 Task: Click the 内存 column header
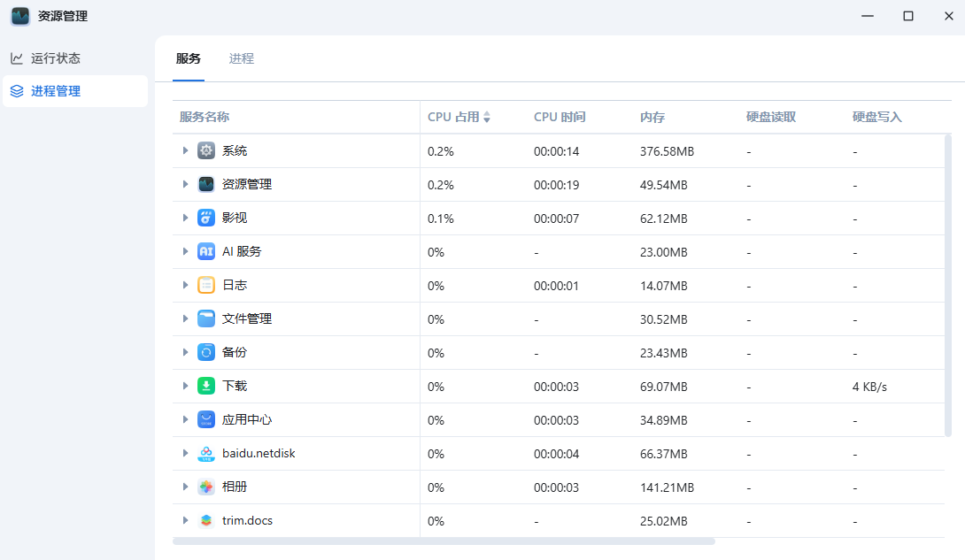coord(652,118)
